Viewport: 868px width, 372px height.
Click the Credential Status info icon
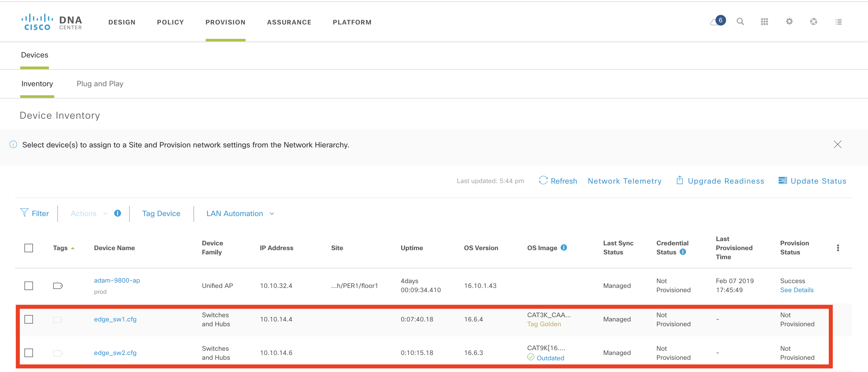tap(683, 252)
